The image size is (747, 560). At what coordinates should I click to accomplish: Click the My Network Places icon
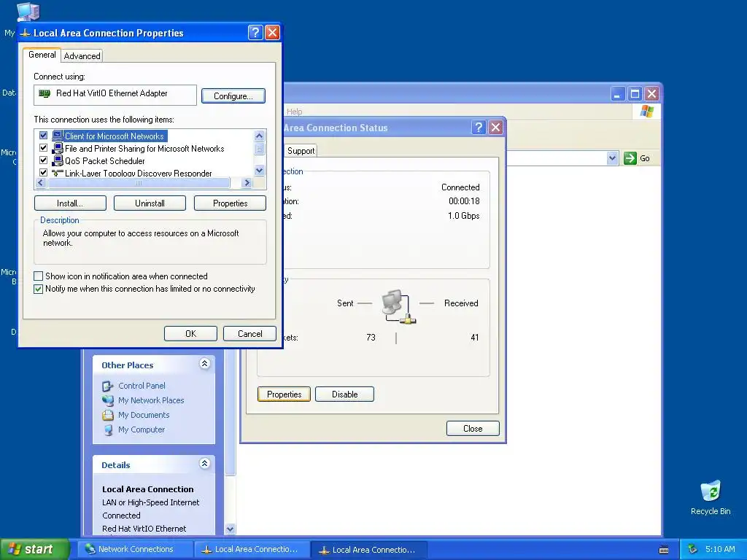[108, 400]
